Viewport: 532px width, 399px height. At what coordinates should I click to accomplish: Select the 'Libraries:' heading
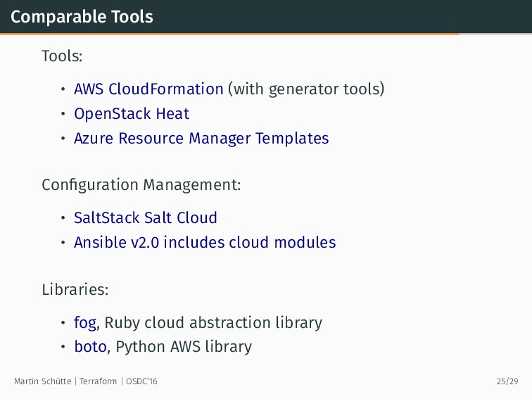pyautogui.click(x=75, y=290)
